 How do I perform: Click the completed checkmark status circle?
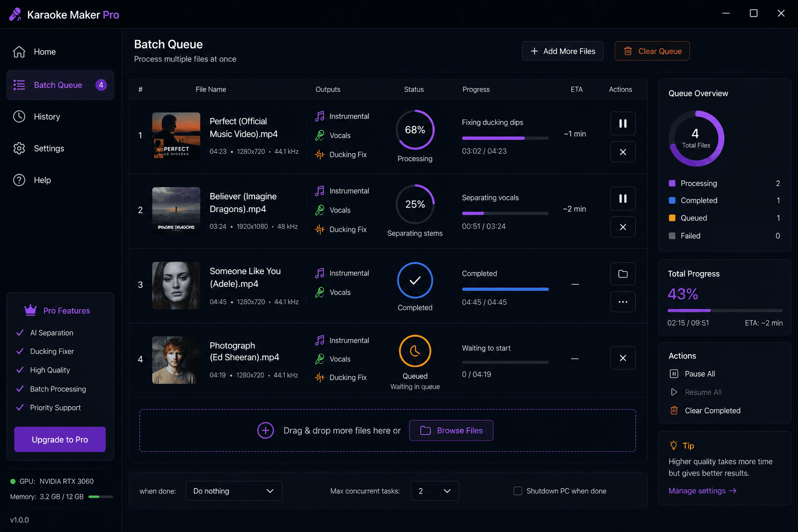click(x=415, y=281)
